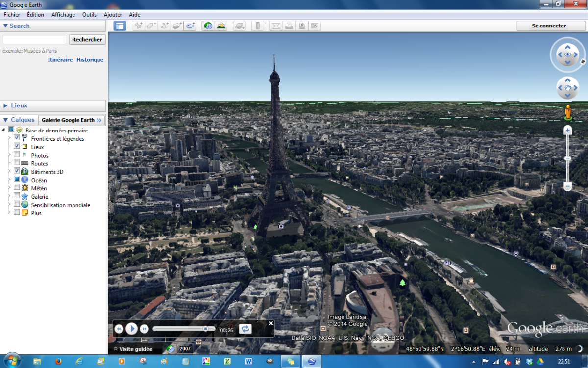Open the Édition menu
Viewport: 588px width, 368px height.
[35, 15]
